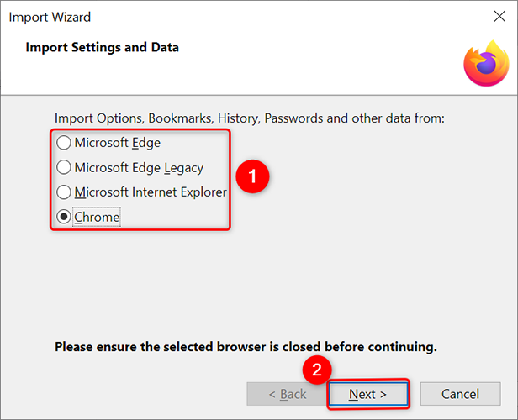Click the Microsoft Edge label text

coord(117,143)
